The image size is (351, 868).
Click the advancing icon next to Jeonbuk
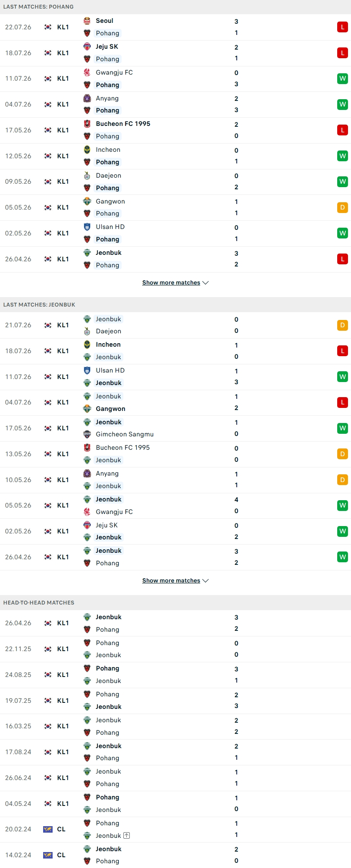pos(126,836)
